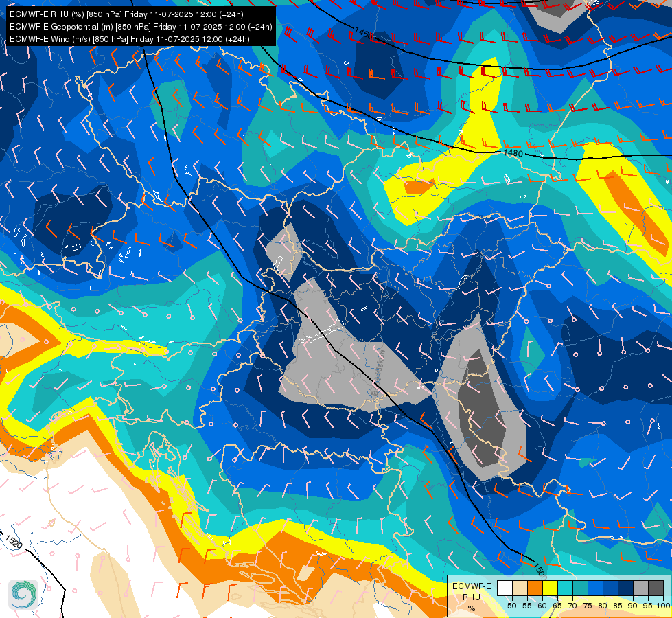This screenshot has height=618, width=672.
Task: Click the 1520 geopotential contour label
Action: 13,542
